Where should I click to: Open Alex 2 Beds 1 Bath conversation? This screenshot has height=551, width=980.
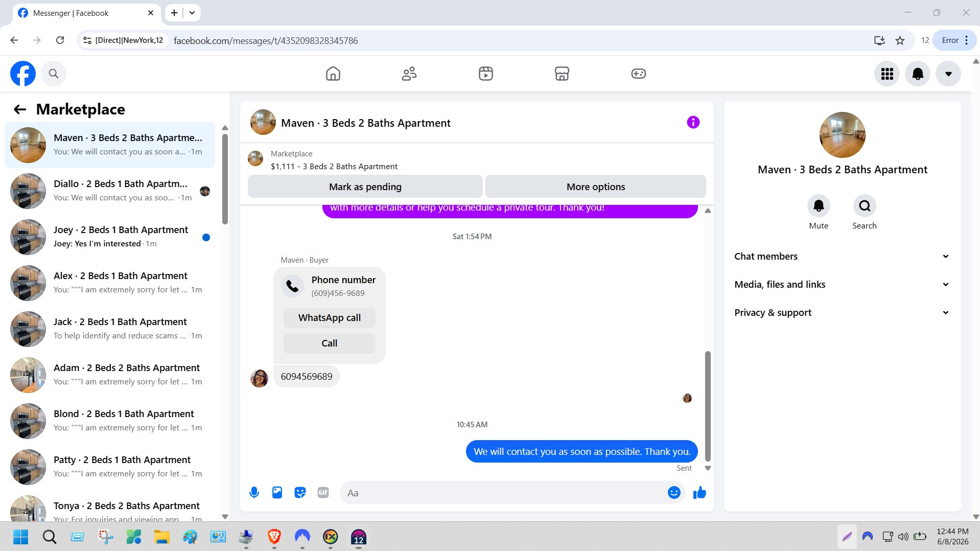tap(110, 283)
